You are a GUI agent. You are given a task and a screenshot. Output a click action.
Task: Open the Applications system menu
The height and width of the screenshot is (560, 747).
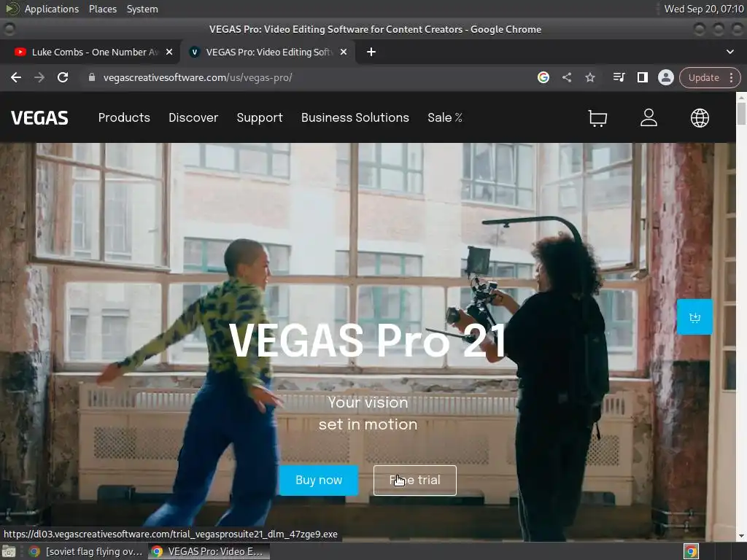(x=52, y=9)
